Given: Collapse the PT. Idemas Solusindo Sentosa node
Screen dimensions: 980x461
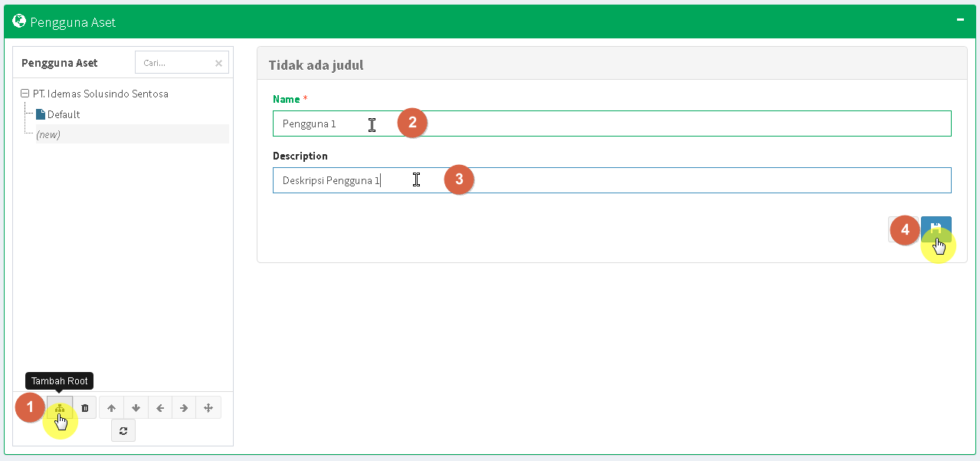Looking at the screenshot, I should [x=25, y=94].
